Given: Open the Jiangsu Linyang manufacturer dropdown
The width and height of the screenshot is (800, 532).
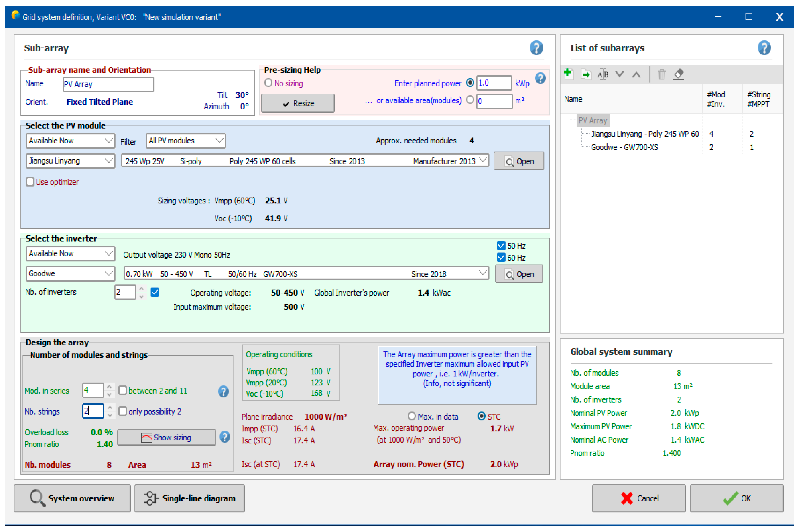Looking at the screenshot, I should [70, 160].
